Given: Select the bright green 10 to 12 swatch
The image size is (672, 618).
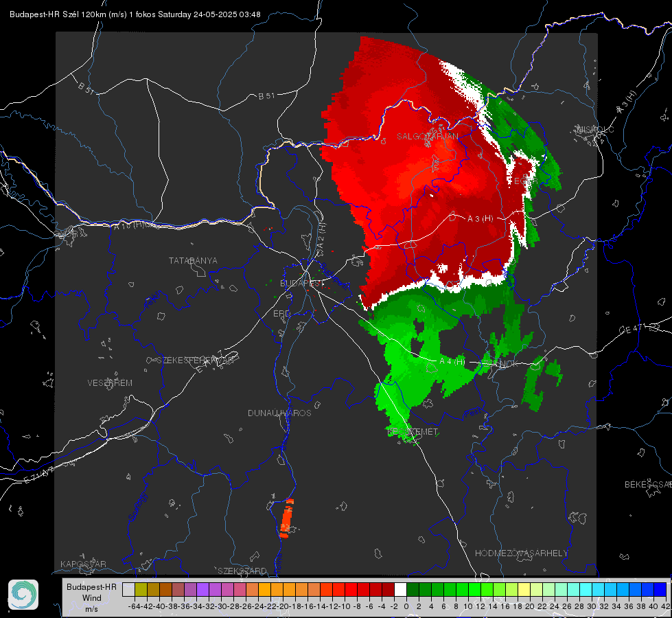Looking at the screenshot, I should [x=474, y=589].
